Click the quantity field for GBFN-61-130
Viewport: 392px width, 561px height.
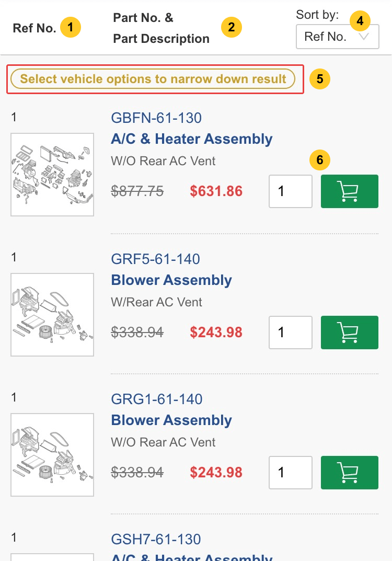click(291, 191)
